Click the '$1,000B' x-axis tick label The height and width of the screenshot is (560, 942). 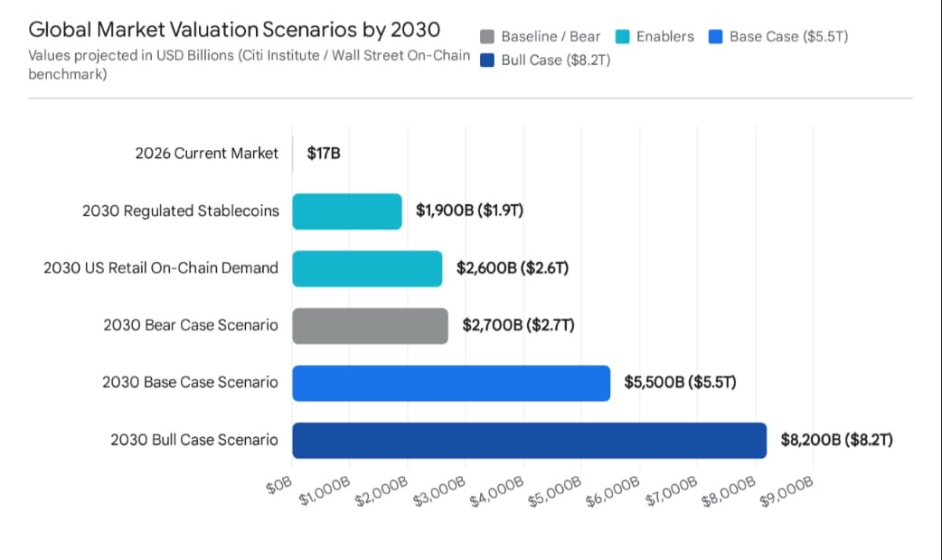[325, 491]
